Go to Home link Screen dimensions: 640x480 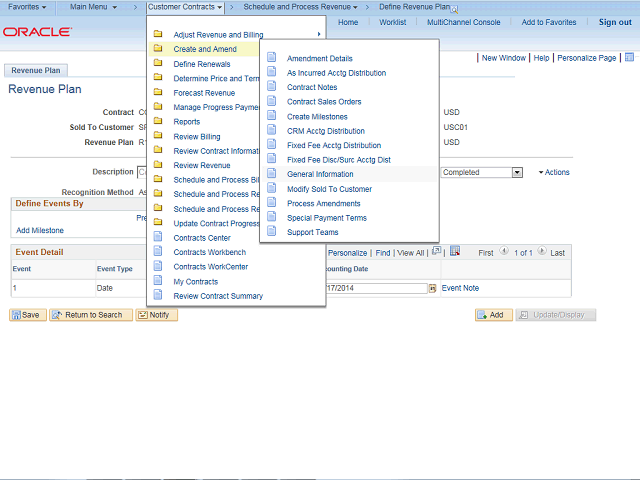pyautogui.click(x=348, y=22)
